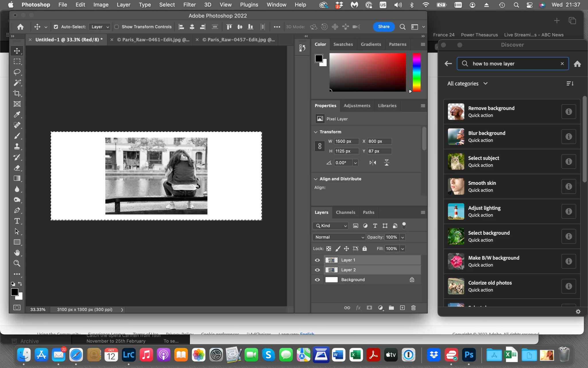Select the Crop tool

click(17, 93)
